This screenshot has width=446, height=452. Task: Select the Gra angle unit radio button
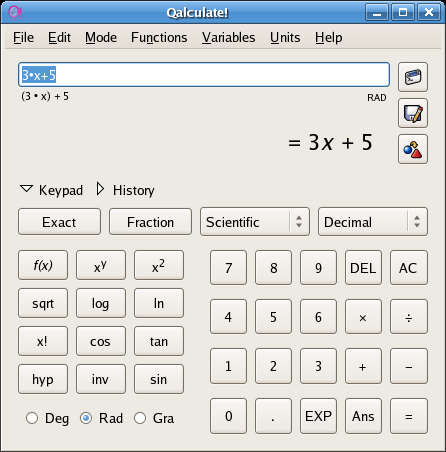140,418
